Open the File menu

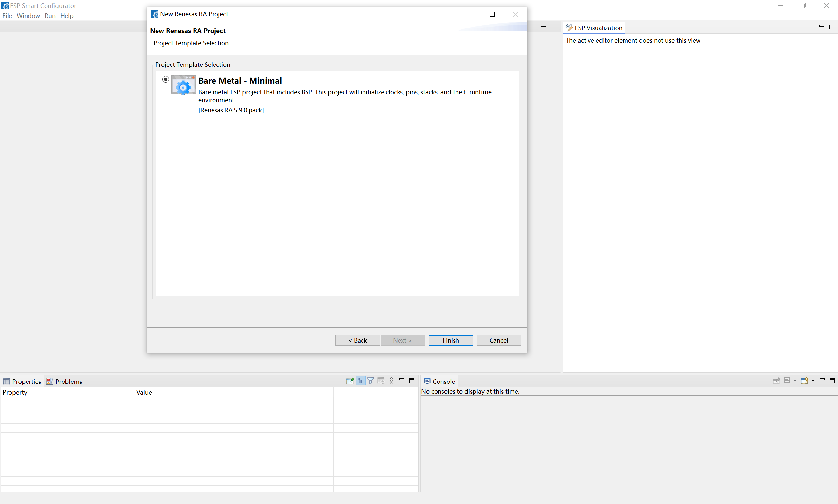(x=7, y=16)
